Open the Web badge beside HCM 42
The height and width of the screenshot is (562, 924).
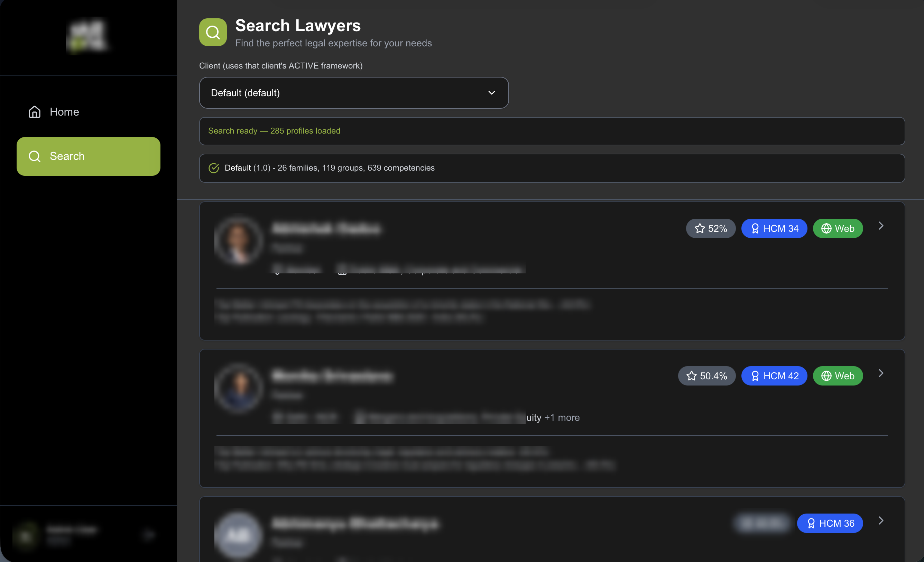tap(838, 376)
